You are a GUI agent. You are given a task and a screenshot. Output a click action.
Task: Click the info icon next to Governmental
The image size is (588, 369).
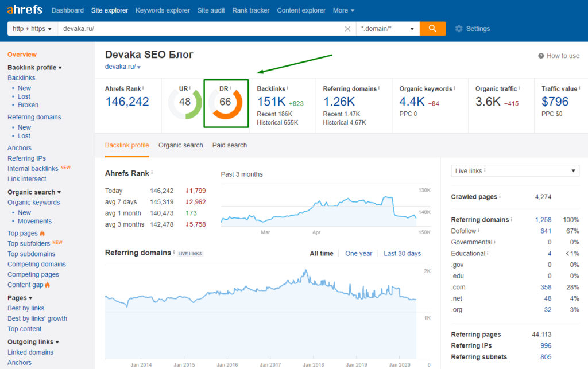[494, 242]
